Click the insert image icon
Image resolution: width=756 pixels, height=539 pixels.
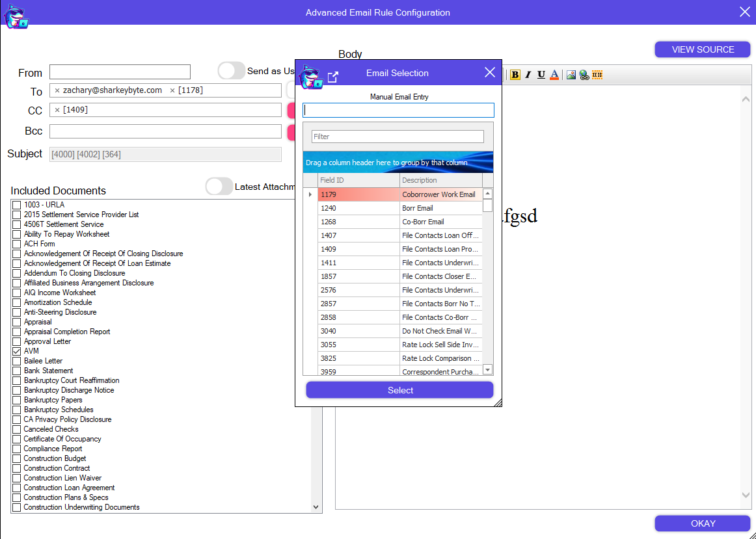point(571,75)
